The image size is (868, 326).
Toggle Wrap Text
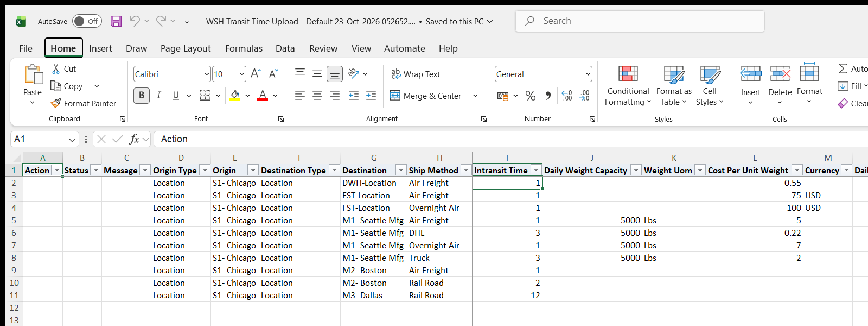pos(416,74)
